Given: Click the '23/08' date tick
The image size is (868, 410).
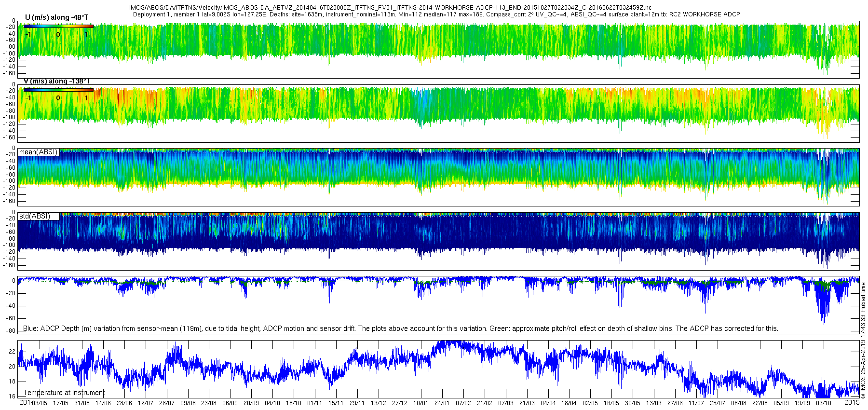Looking at the screenshot, I should pos(208,403).
